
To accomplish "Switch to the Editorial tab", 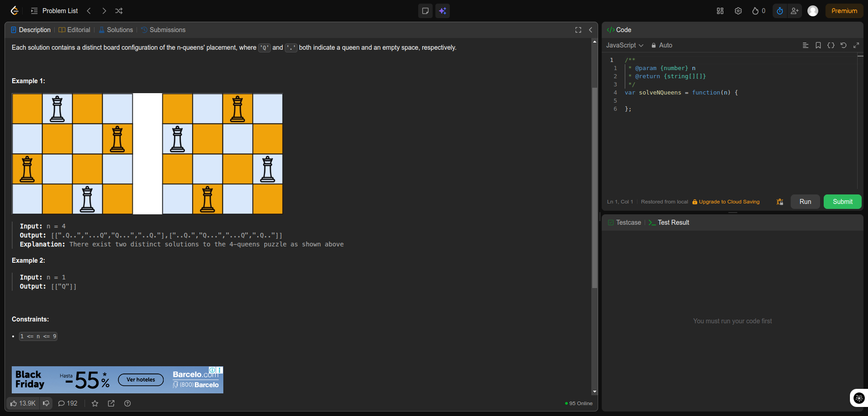I will coord(75,30).
